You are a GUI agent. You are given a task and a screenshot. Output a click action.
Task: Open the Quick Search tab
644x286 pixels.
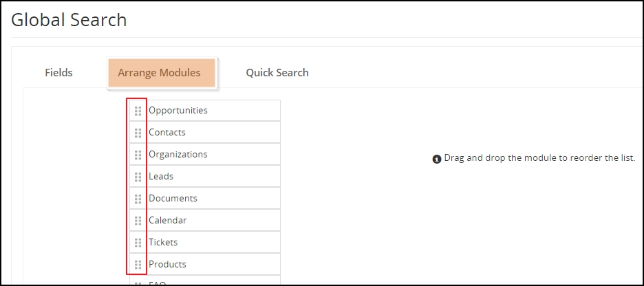coord(277,73)
